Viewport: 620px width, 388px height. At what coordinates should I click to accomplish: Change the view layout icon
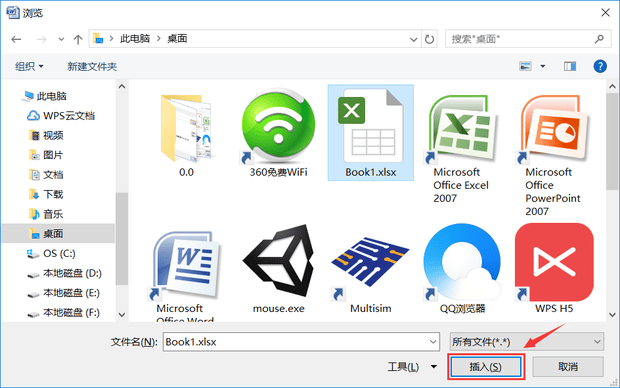tap(525, 66)
